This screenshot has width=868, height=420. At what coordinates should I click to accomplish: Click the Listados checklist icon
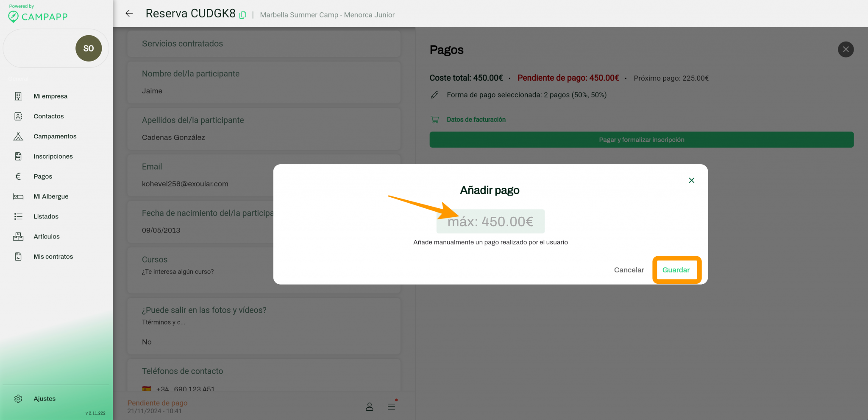point(18,216)
